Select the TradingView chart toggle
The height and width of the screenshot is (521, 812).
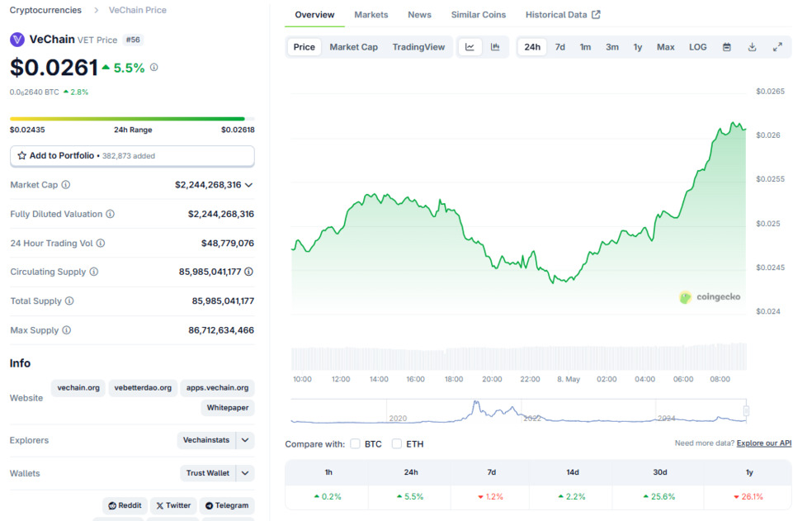point(418,47)
